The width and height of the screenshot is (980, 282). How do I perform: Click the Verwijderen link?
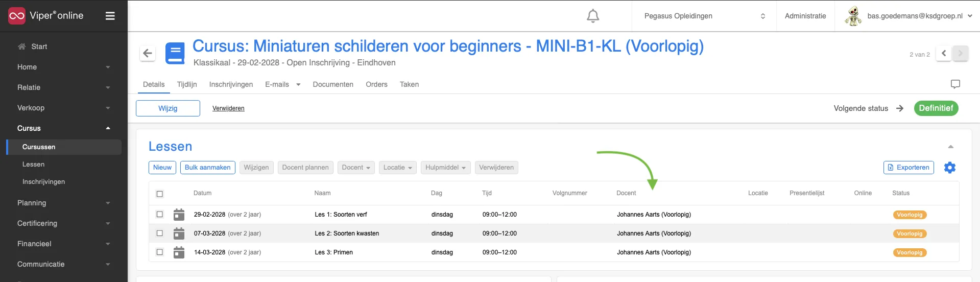(x=228, y=108)
